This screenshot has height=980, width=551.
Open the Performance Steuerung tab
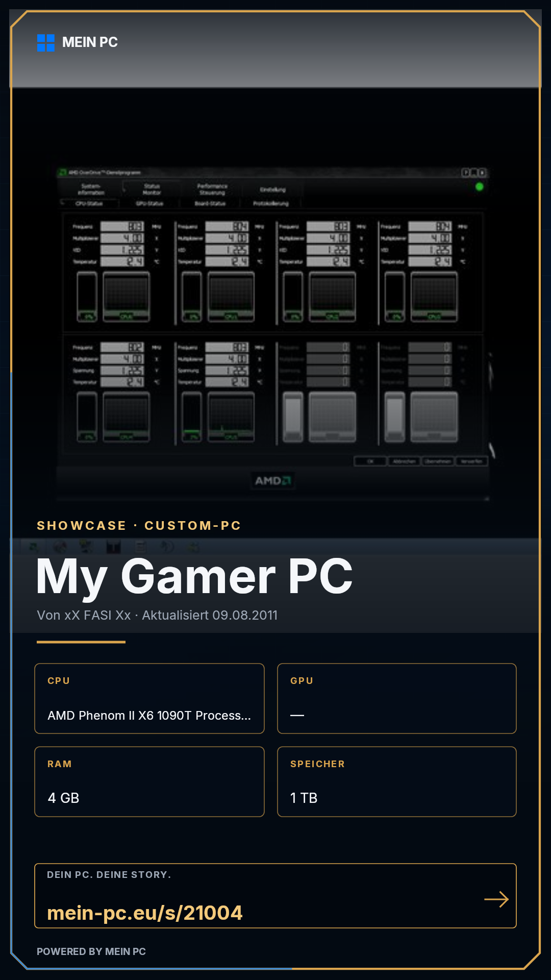pyautogui.click(x=212, y=189)
